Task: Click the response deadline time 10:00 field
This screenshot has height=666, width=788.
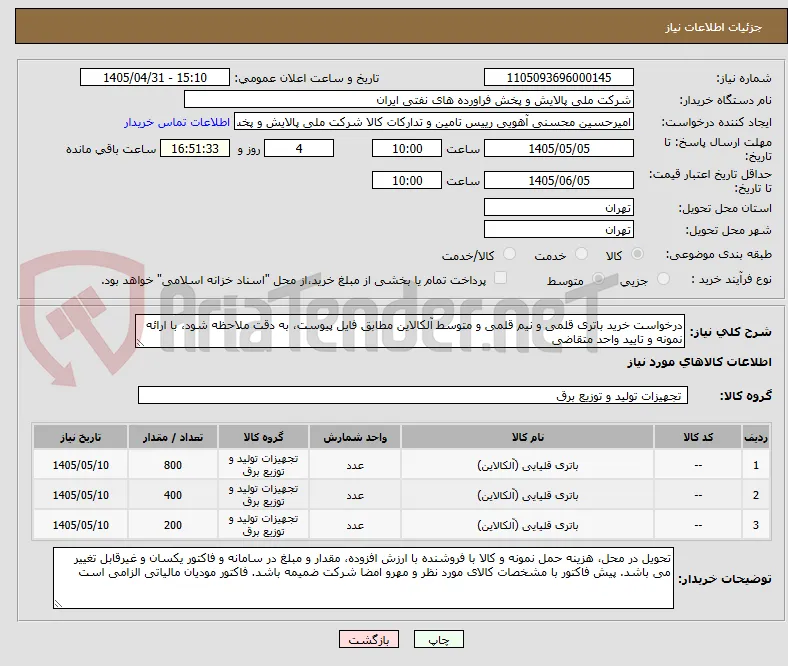Action: (407, 148)
